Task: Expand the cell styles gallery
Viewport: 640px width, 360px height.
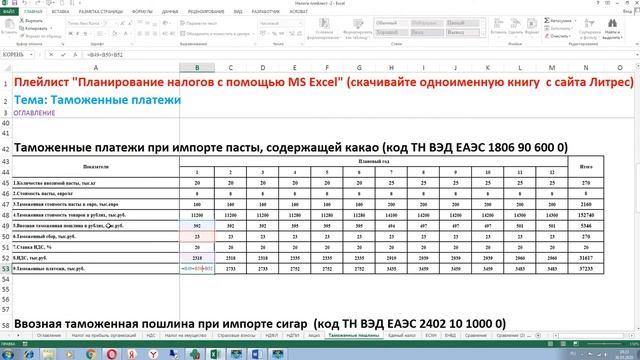Action: pyautogui.click(x=484, y=35)
